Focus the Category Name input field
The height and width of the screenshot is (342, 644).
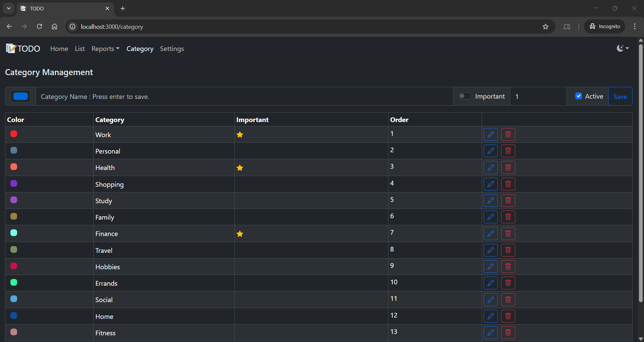click(x=244, y=97)
